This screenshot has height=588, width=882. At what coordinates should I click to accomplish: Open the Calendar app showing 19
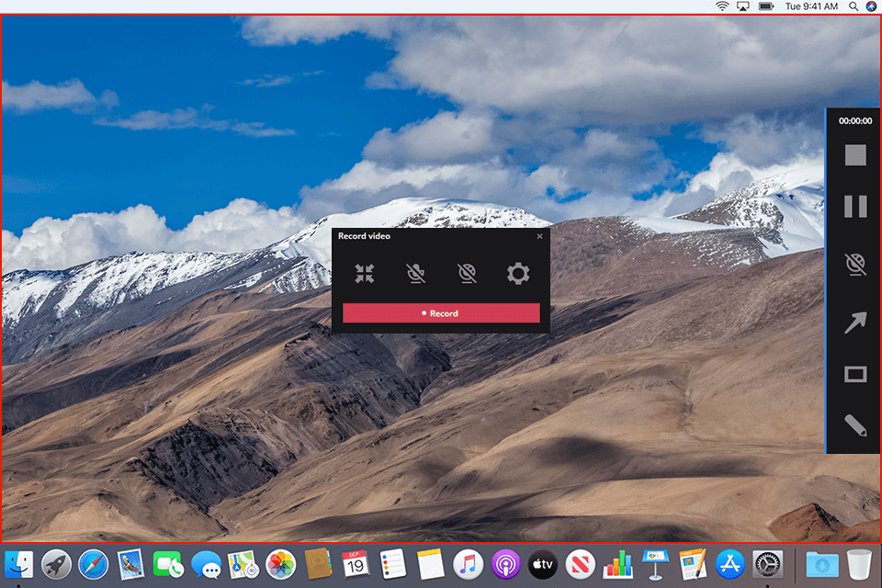(x=356, y=564)
